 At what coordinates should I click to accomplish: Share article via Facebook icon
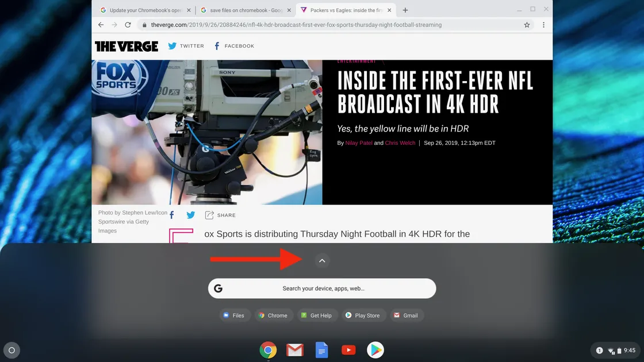pyautogui.click(x=172, y=215)
